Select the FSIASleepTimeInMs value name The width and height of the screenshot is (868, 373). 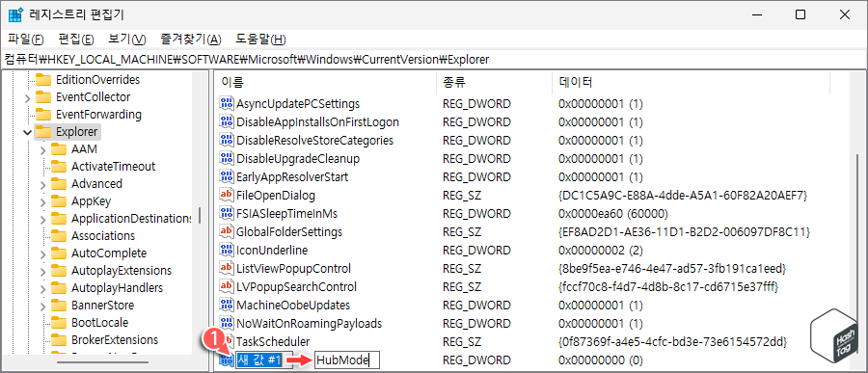point(286,213)
